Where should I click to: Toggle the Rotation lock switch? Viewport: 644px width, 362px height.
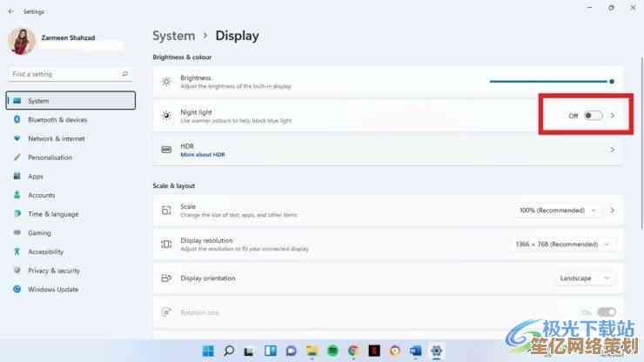607,312
